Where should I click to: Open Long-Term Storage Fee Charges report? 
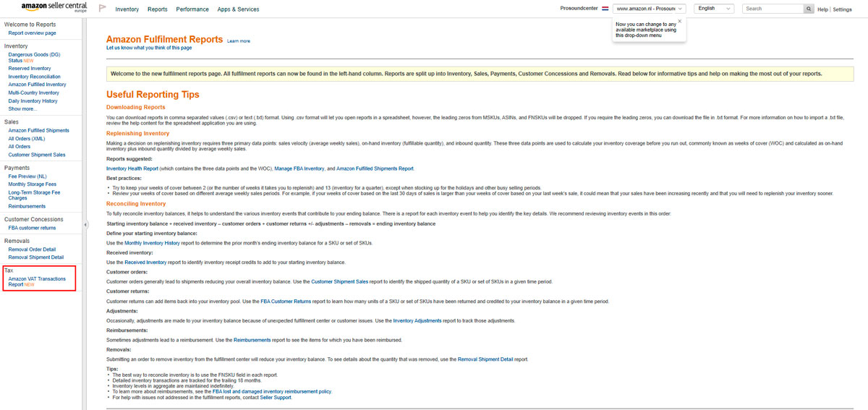34,195
